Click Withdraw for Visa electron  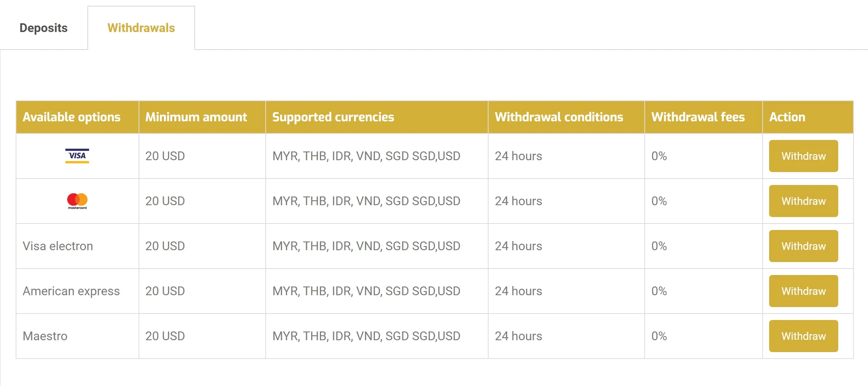[x=803, y=246]
